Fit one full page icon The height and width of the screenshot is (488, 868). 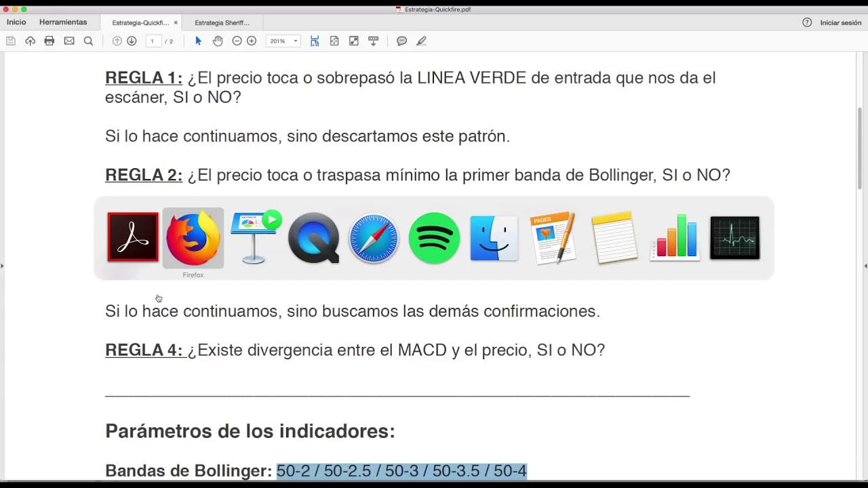tap(334, 41)
